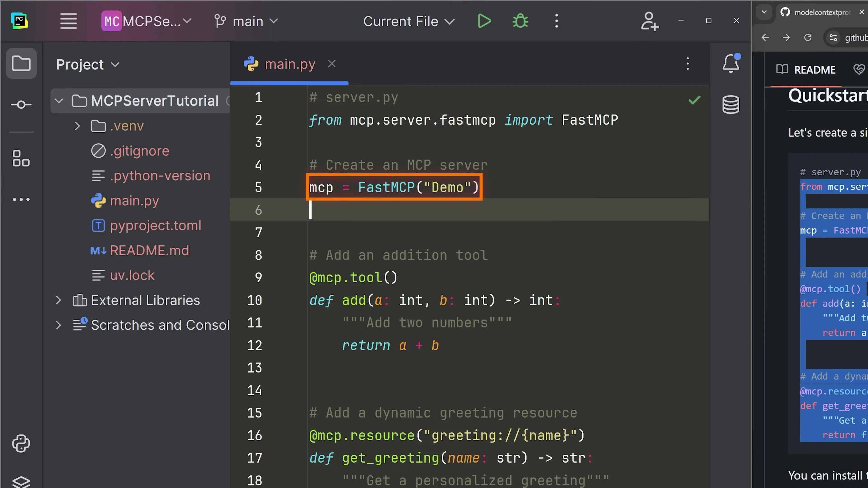Viewport: 868px width, 488px height.
Task: Open the MCPSe... project switcher dropdown
Action: (147, 21)
